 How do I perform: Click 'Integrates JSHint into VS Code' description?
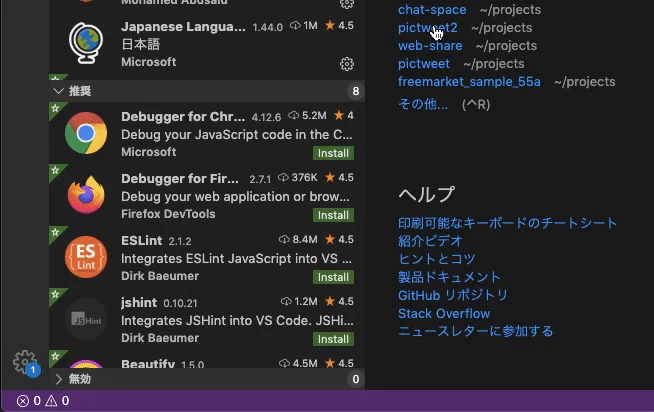(x=237, y=321)
